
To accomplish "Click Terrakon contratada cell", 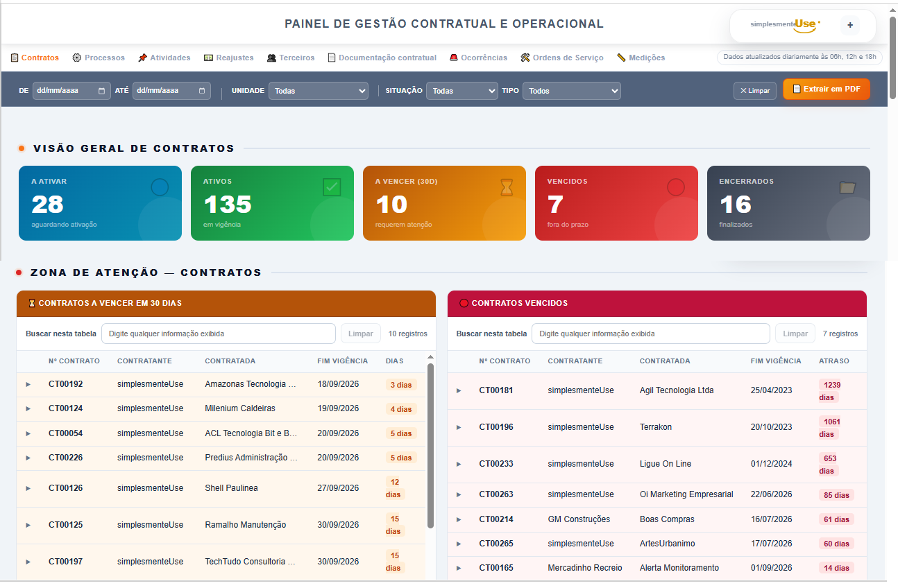I will pyautogui.click(x=656, y=427).
